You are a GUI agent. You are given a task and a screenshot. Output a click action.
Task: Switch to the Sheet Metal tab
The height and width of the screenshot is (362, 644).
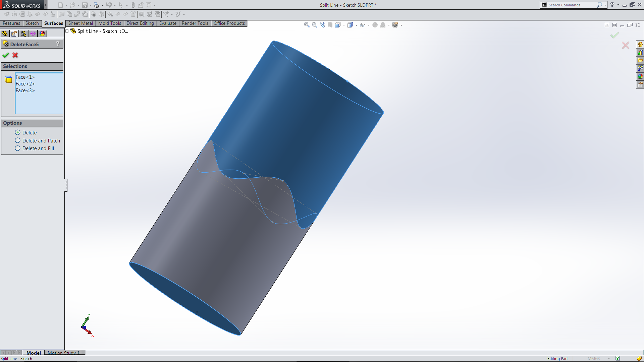pos(80,23)
